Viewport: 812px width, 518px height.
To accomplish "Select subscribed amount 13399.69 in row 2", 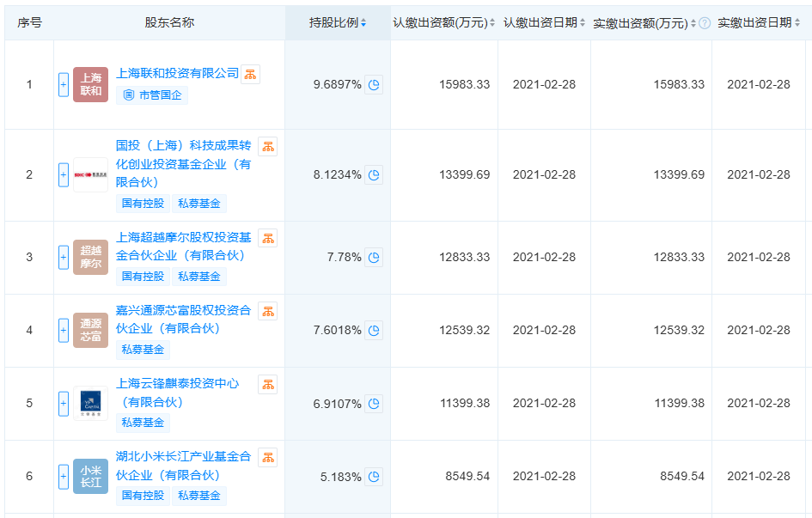I will click(x=465, y=175).
